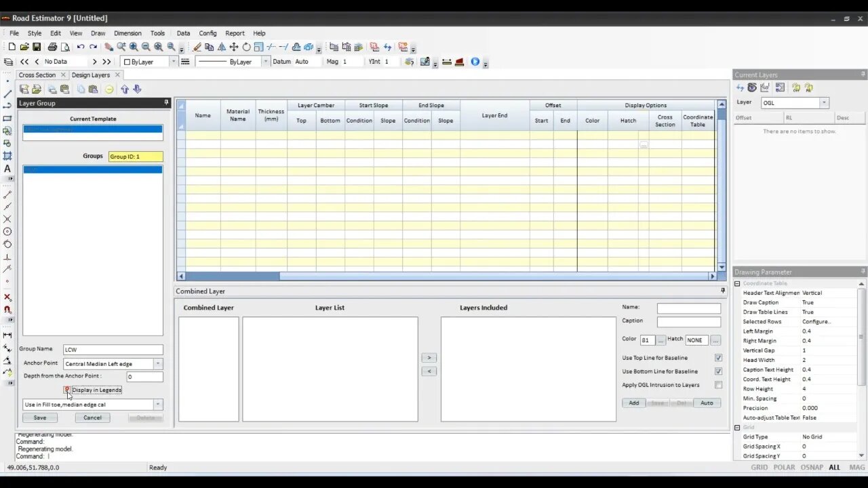Toggle MAG in status bar

coord(856,467)
